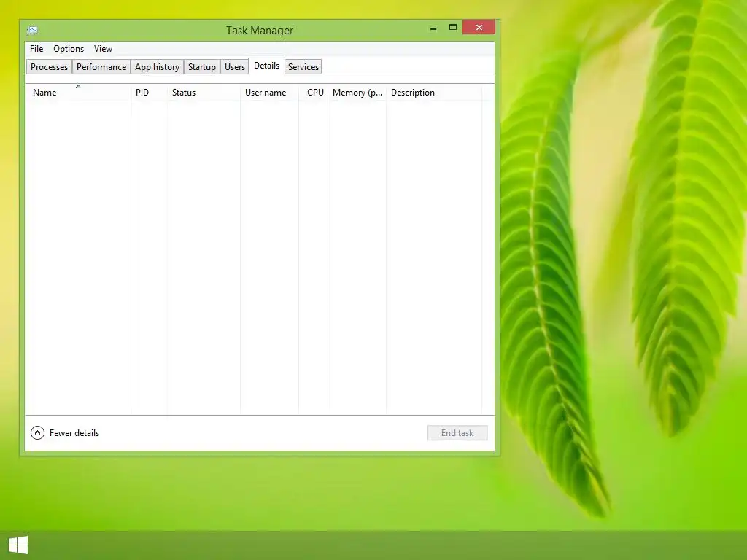The width and height of the screenshot is (747, 560).
Task: Click the Task Manager title bar icon
Action: 32,30
